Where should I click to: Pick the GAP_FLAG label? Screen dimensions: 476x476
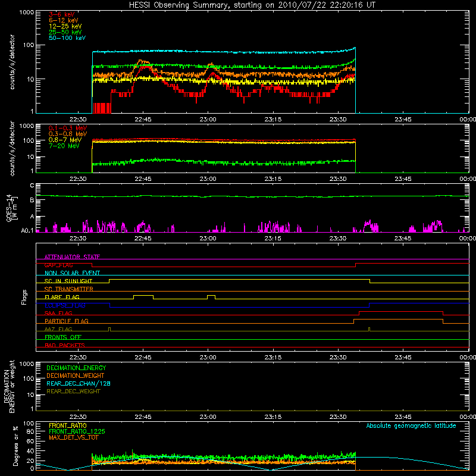point(58,265)
